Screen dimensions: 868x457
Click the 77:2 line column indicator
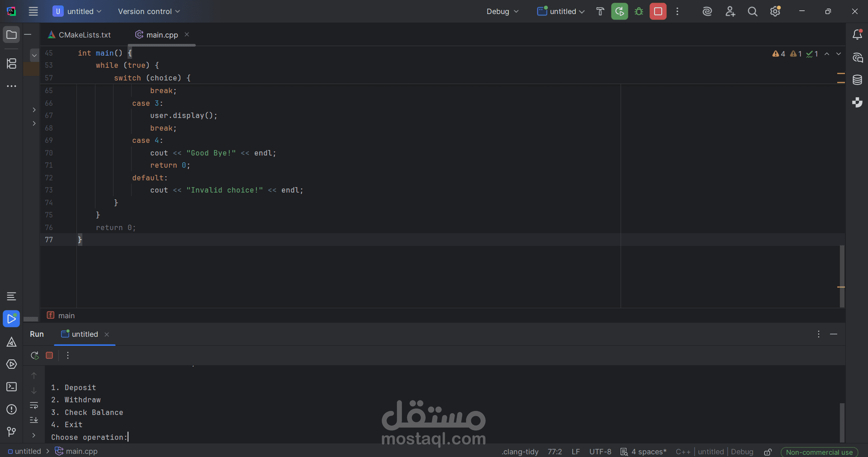click(x=555, y=452)
